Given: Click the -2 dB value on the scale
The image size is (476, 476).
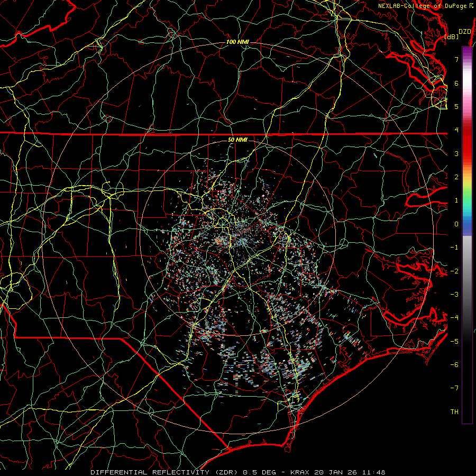Looking at the screenshot, I should 454,271.
